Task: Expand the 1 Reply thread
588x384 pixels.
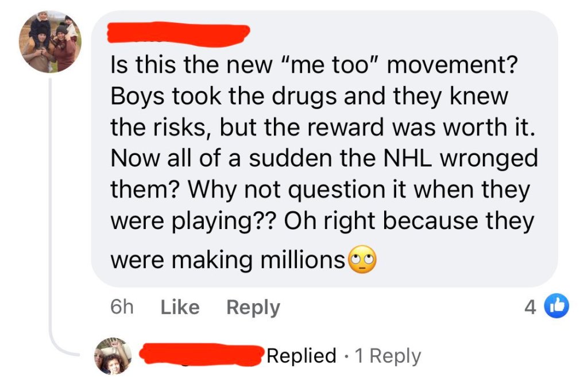Action: (388, 356)
